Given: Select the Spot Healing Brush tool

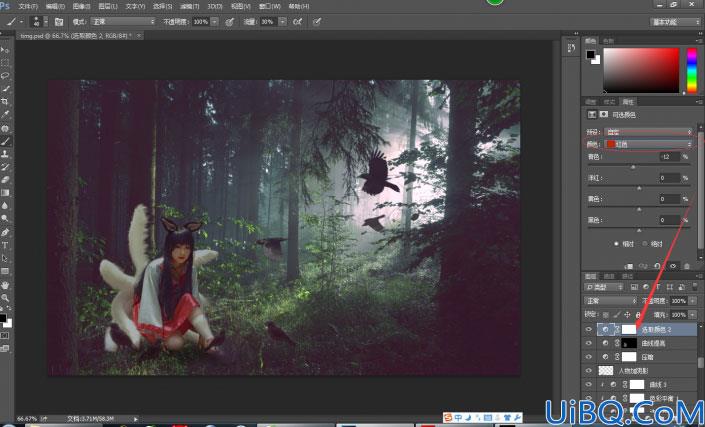Looking at the screenshot, I should coord(5,128).
